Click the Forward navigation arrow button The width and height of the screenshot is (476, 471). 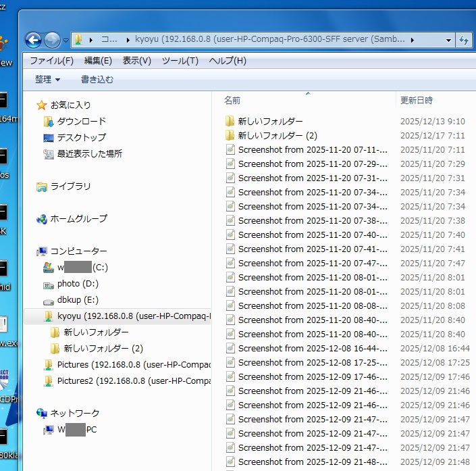[x=53, y=40]
